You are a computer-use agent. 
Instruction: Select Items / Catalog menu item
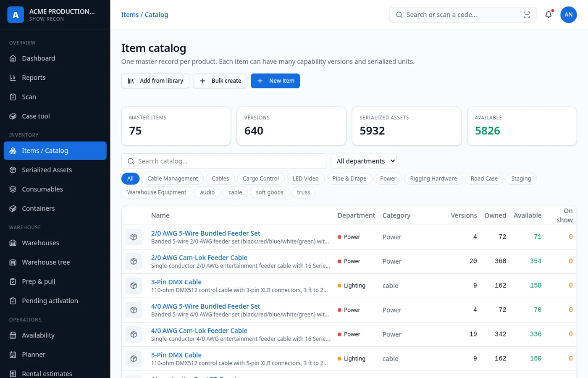pos(55,151)
